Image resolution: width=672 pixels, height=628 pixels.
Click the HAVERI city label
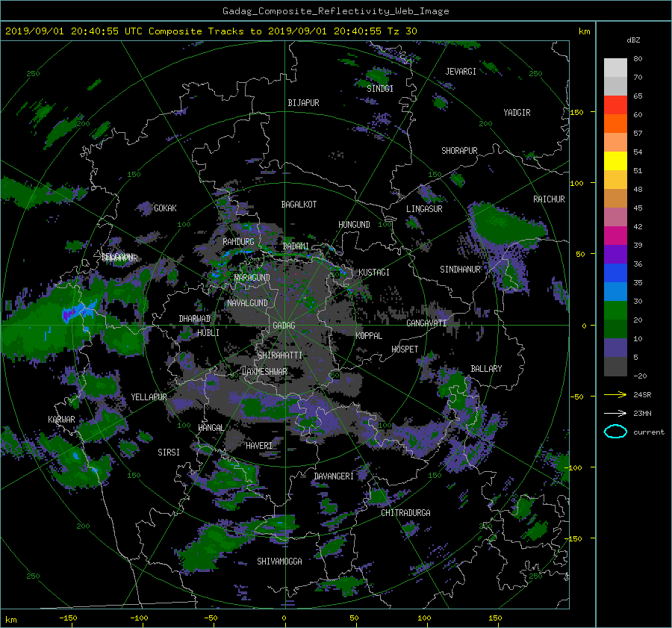[x=259, y=446]
